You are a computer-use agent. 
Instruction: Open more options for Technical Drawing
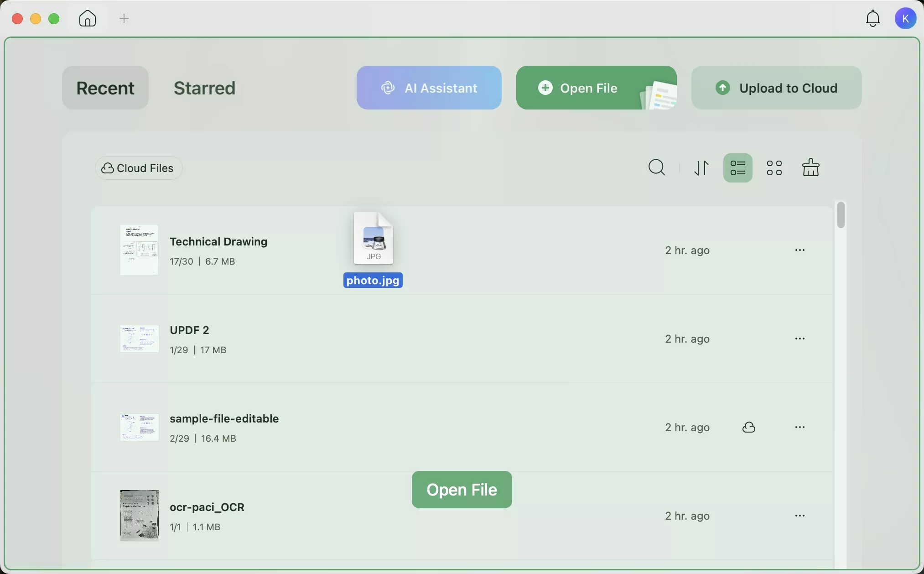pyautogui.click(x=800, y=250)
